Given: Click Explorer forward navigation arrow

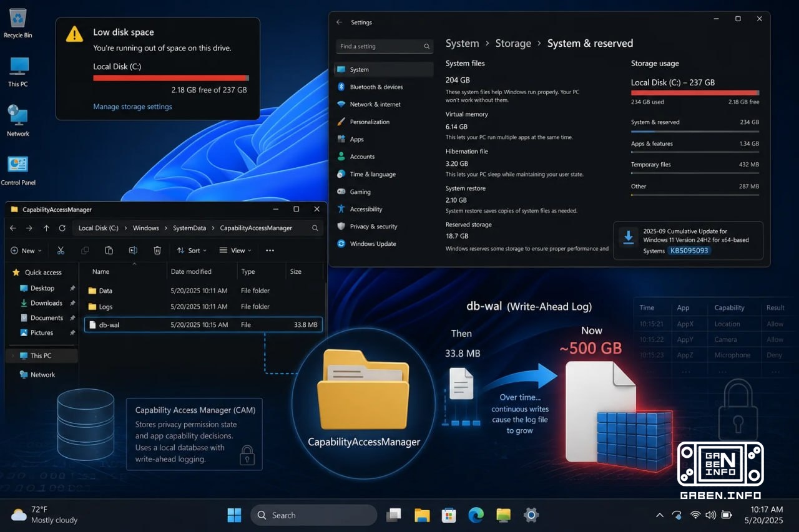Looking at the screenshot, I should point(29,228).
